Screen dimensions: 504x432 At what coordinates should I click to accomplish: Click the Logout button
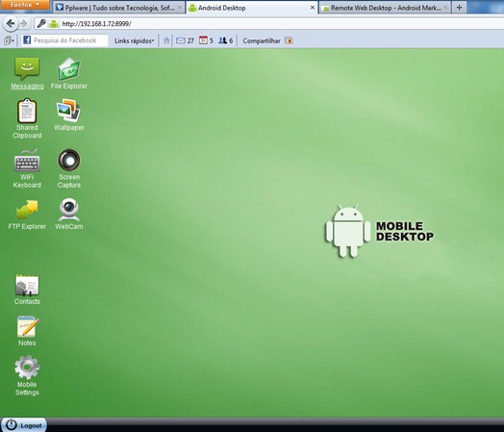pyautogui.click(x=24, y=425)
